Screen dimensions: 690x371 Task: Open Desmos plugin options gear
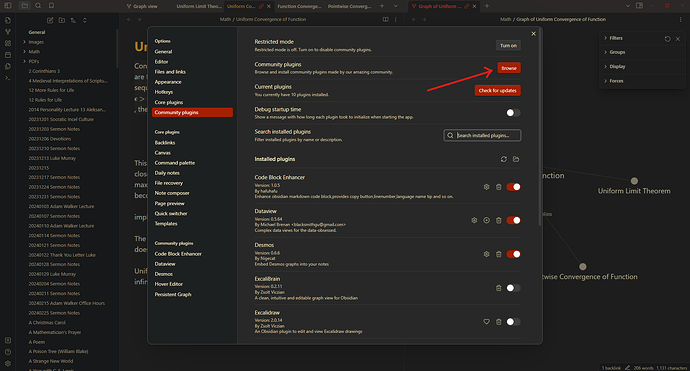coord(486,254)
